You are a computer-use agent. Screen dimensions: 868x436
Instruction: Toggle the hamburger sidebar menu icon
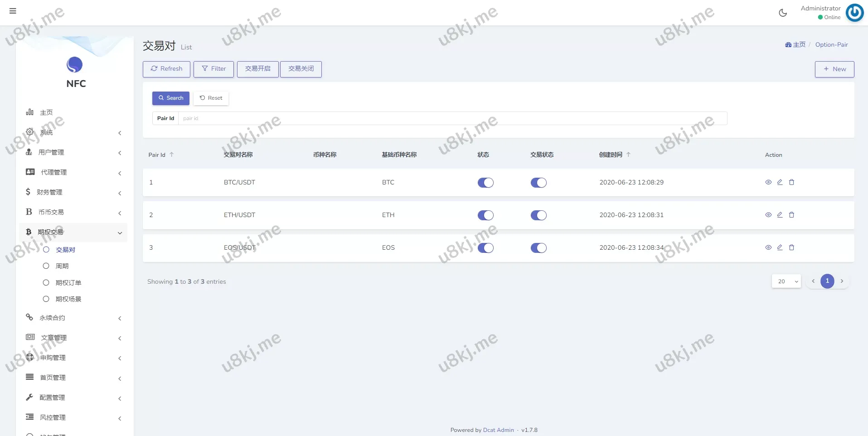pyautogui.click(x=13, y=11)
